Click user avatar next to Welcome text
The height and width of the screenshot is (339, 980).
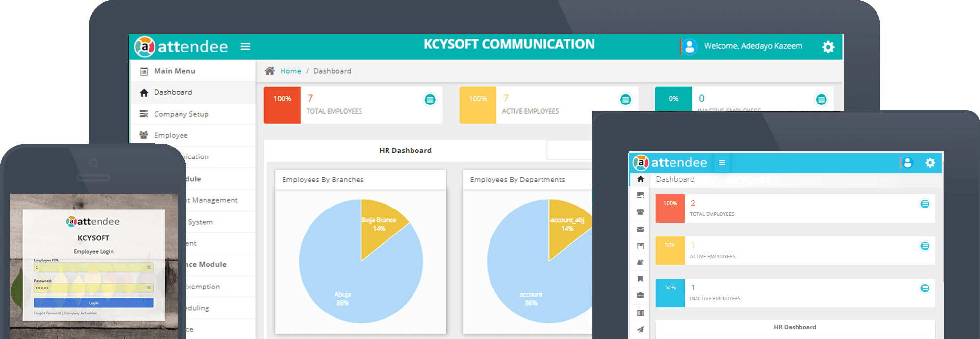coord(690,47)
